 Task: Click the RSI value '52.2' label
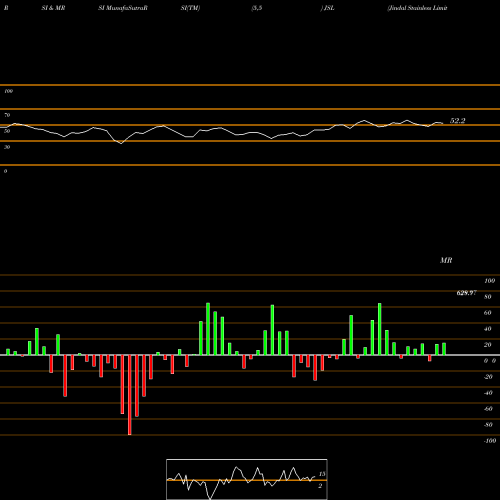[457, 121]
